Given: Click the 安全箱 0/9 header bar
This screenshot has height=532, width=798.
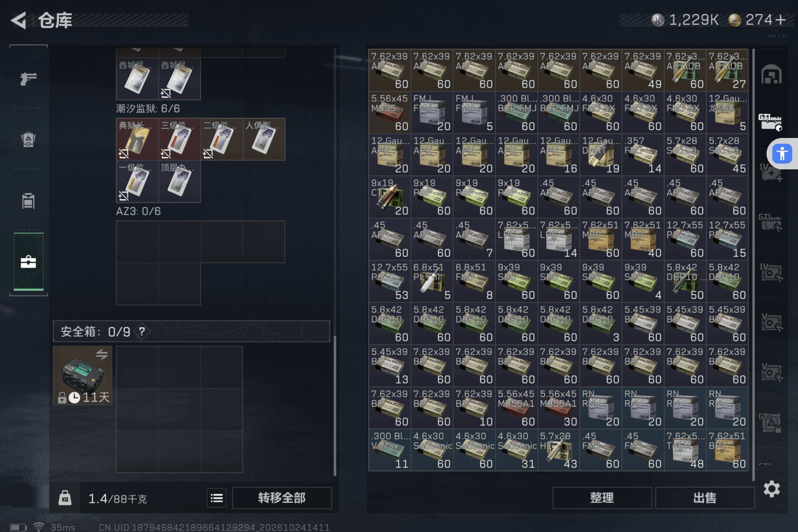Looking at the screenshot, I should pos(191,331).
